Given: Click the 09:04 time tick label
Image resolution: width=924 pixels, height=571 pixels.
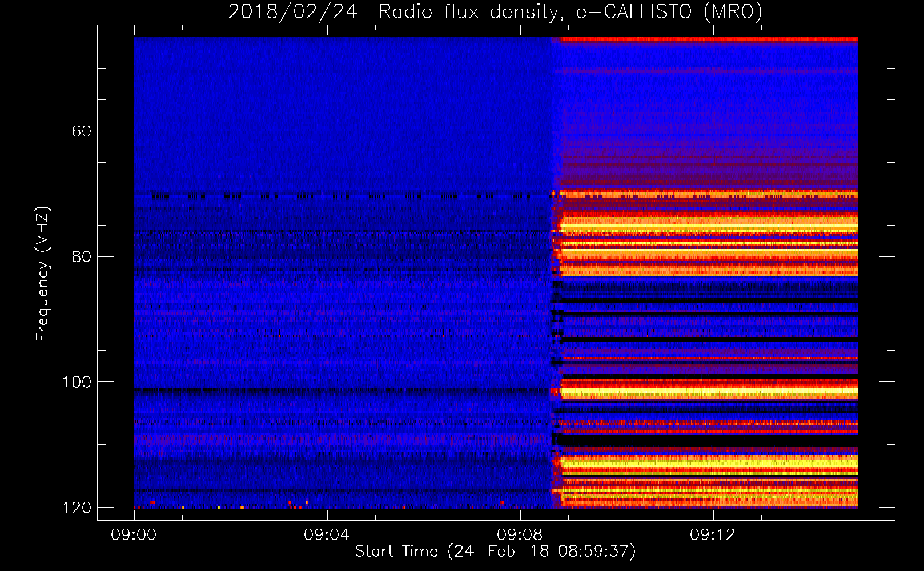Looking at the screenshot, I should pos(327,535).
